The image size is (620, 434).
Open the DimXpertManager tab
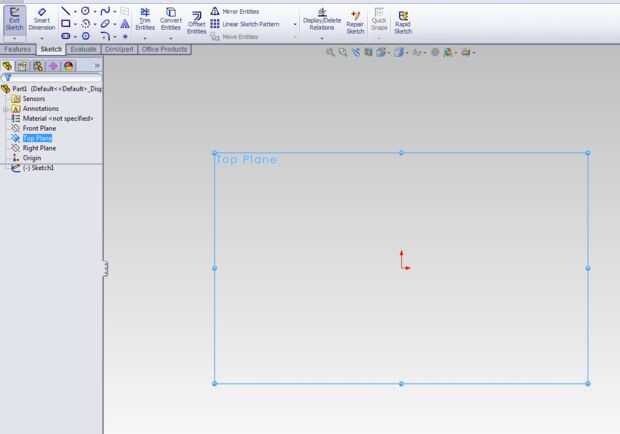coord(53,66)
